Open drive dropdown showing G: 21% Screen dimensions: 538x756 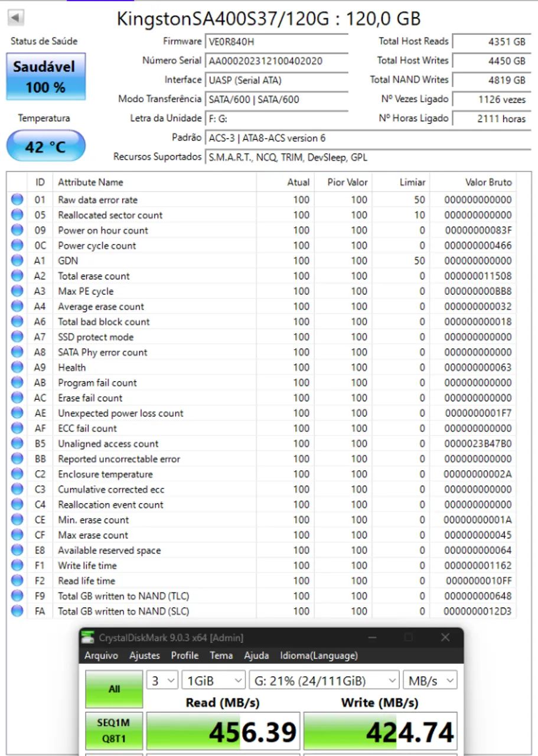click(324, 680)
